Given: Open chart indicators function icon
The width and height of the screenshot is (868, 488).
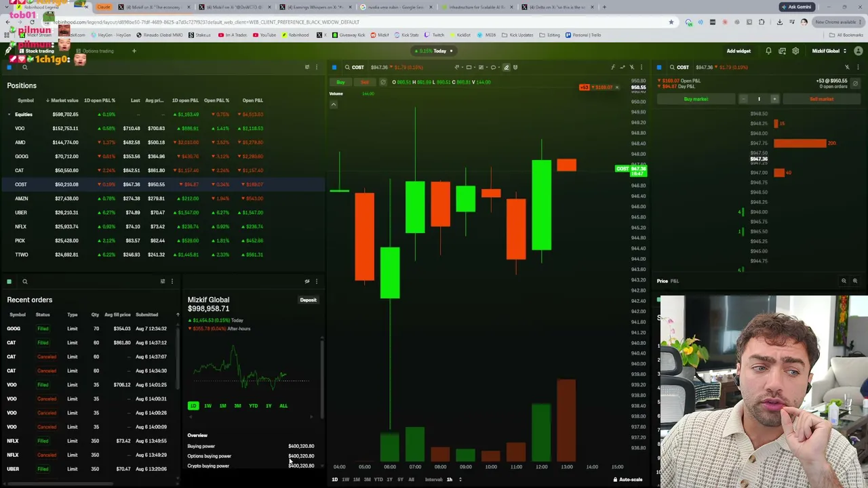Looking at the screenshot, I should tap(613, 67).
